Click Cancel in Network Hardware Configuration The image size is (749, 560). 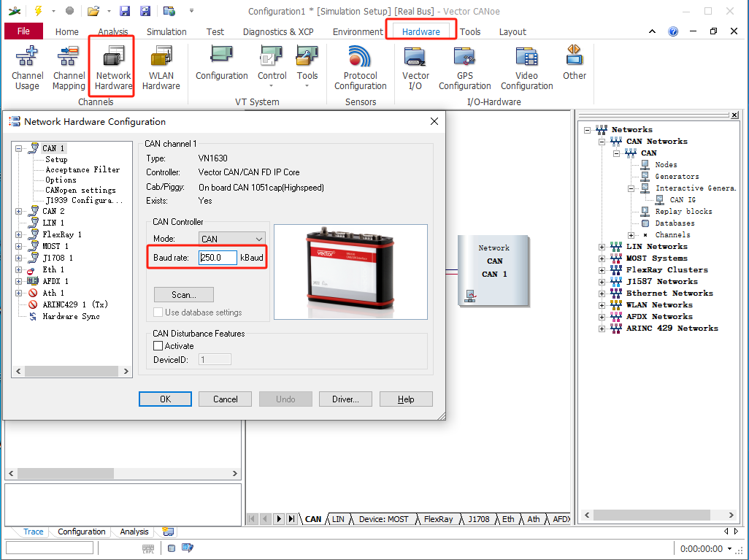[225, 399]
